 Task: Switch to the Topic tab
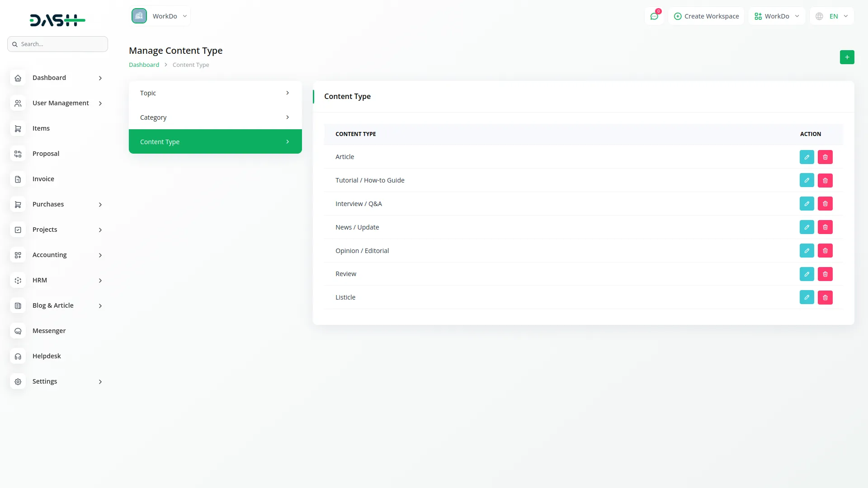[x=215, y=93]
